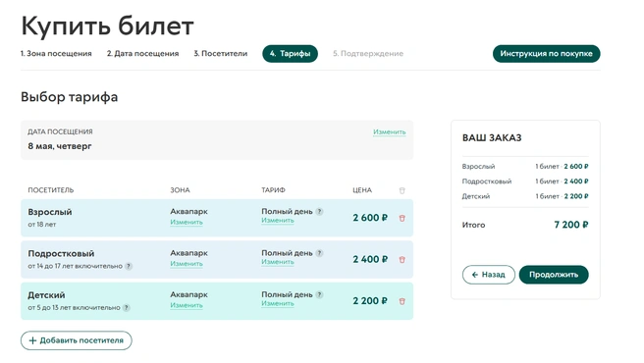
Task: Delete the Подростковый ticket row
Action: (402, 260)
